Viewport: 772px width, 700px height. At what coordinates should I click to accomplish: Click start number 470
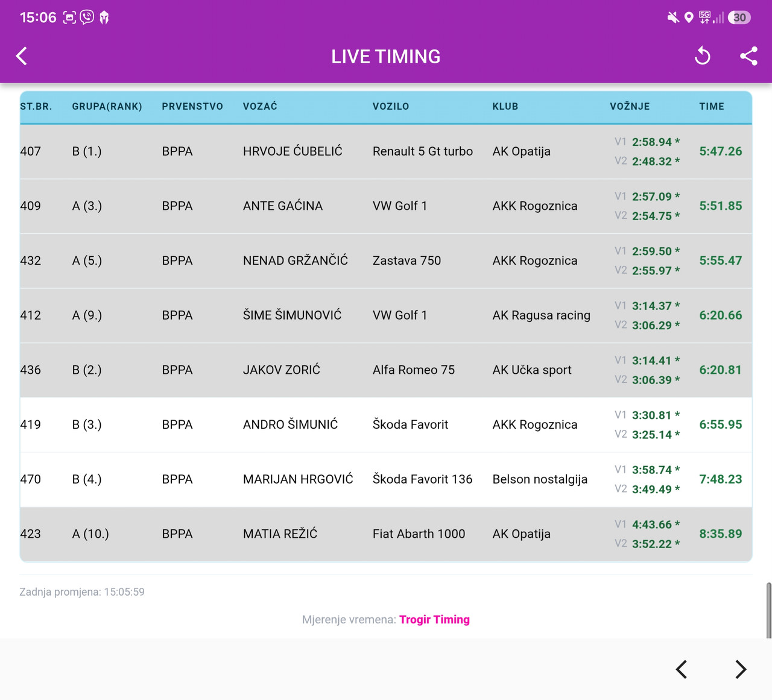pyautogui.click(x=31, y=479)
